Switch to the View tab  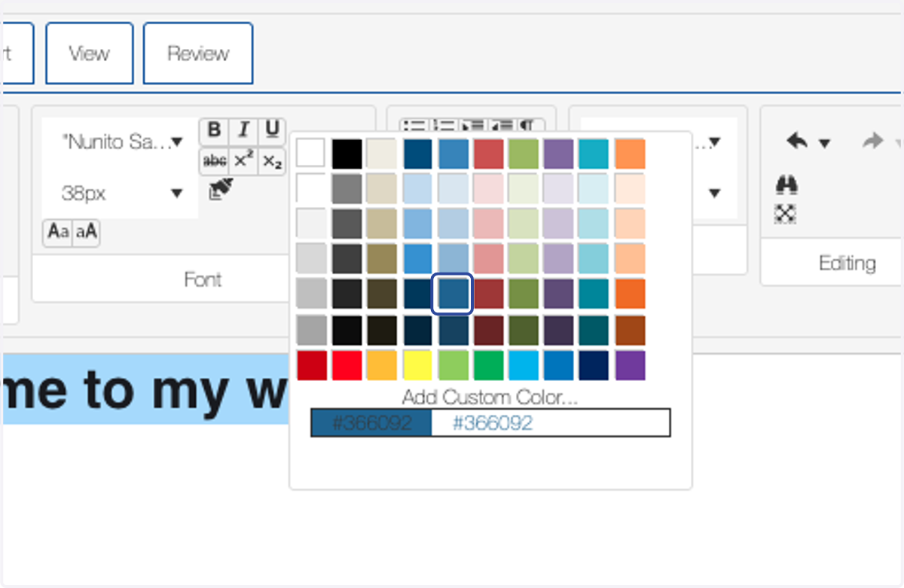(89, 53)
